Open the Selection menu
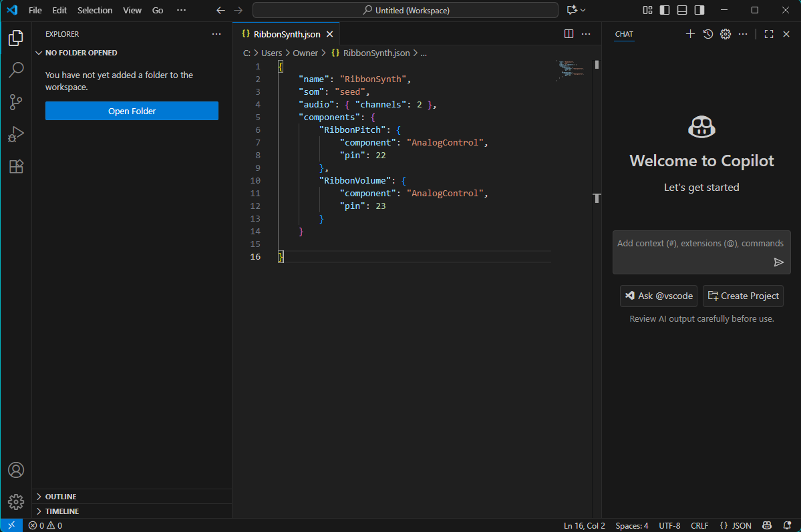 pos(95,11)
